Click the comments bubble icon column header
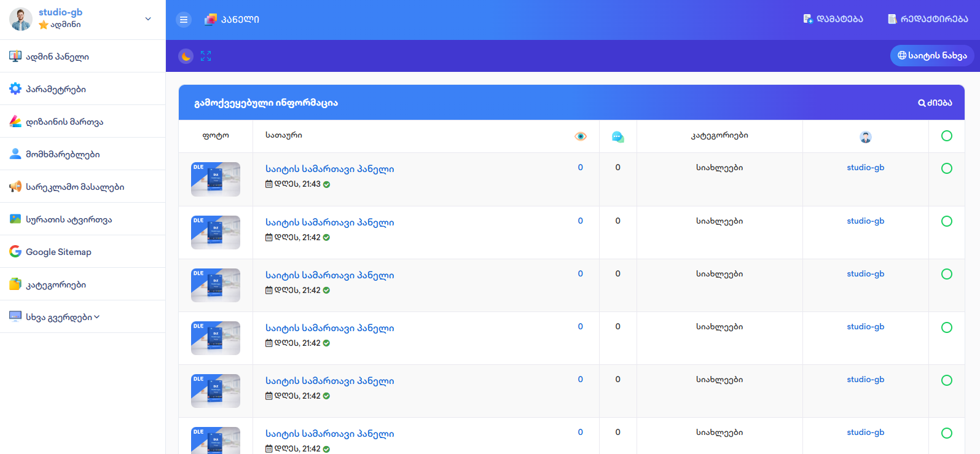Image resolution: width=980 pixels, height=454 pixels. coord(617,137)
